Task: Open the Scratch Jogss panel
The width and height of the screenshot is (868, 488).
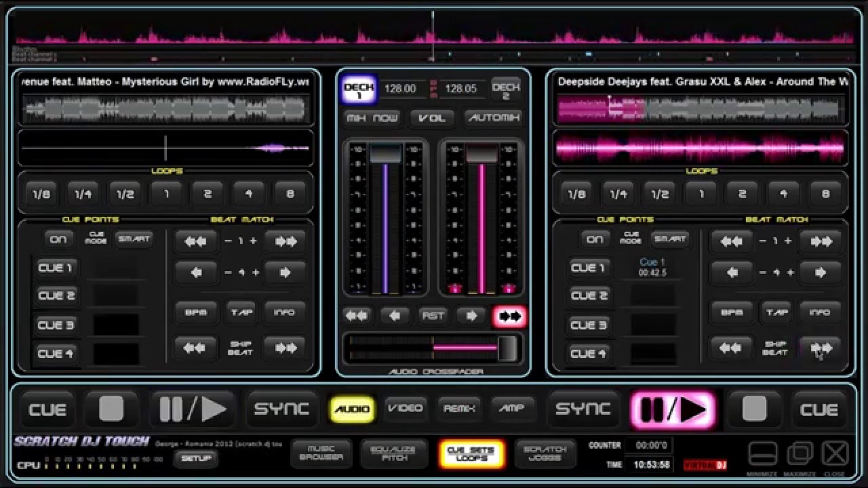Action: [x=545, y=453]
